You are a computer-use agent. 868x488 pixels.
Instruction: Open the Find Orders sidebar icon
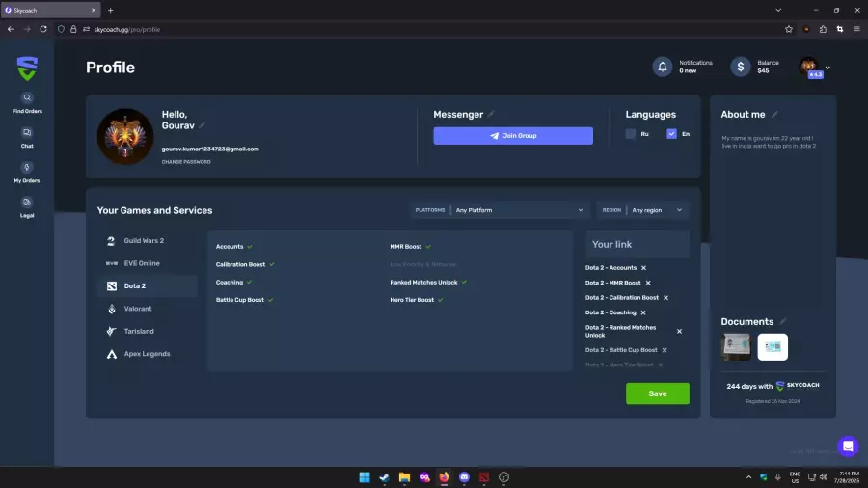[x=27, y=98]
